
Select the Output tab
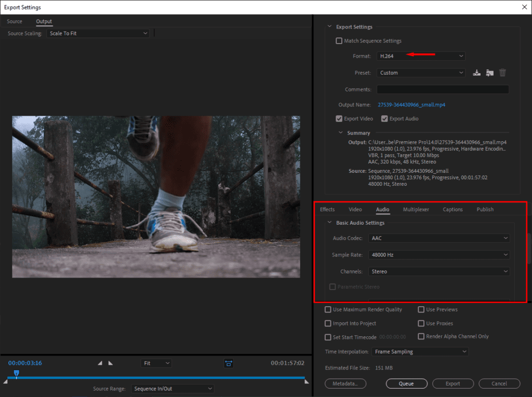[44, 21]
